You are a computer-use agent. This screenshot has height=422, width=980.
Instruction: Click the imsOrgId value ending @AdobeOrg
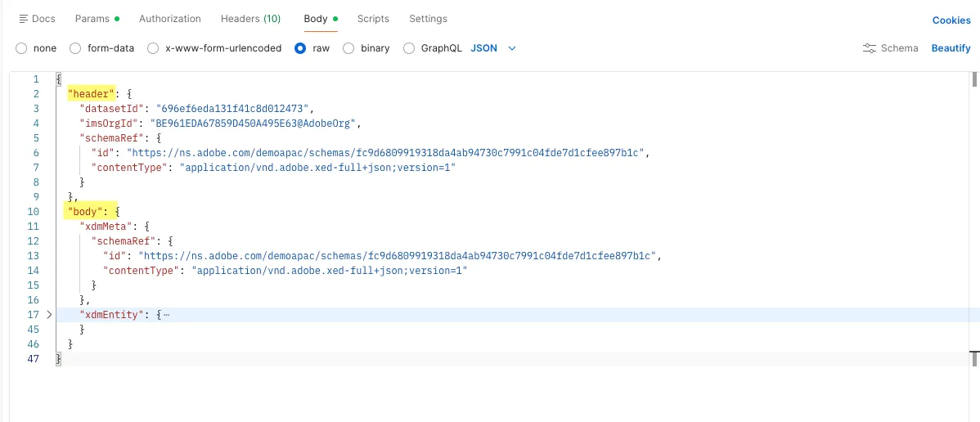coord(253,123)
